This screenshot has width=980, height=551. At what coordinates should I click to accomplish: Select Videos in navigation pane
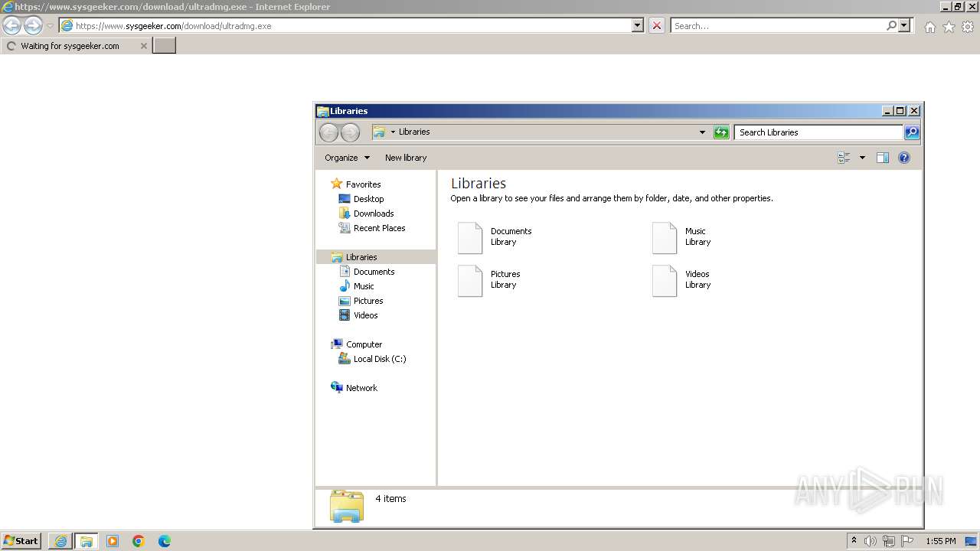point(365,315)
